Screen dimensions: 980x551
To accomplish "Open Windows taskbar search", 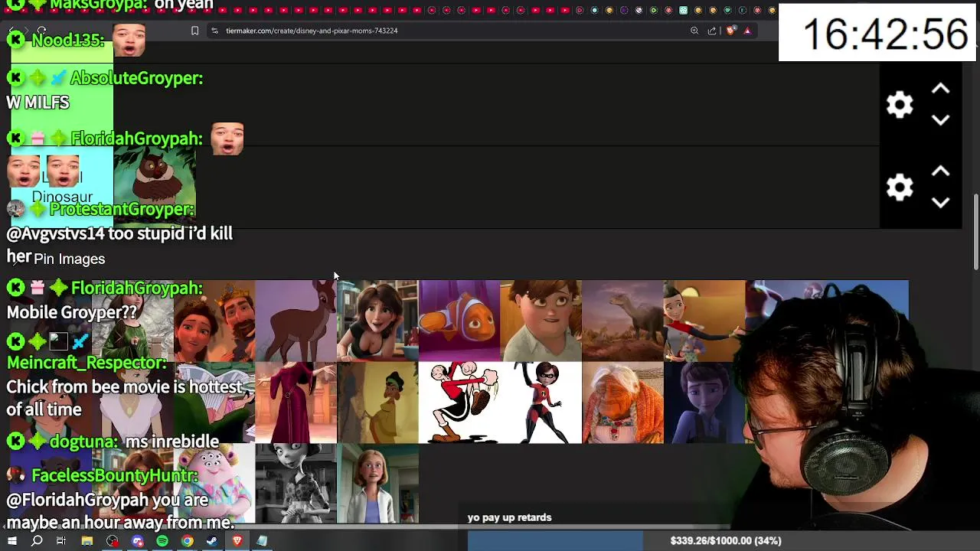I will tap(37, 541).
